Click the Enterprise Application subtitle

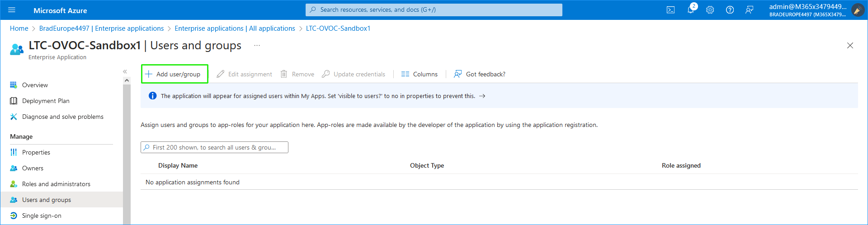[57, 57]
